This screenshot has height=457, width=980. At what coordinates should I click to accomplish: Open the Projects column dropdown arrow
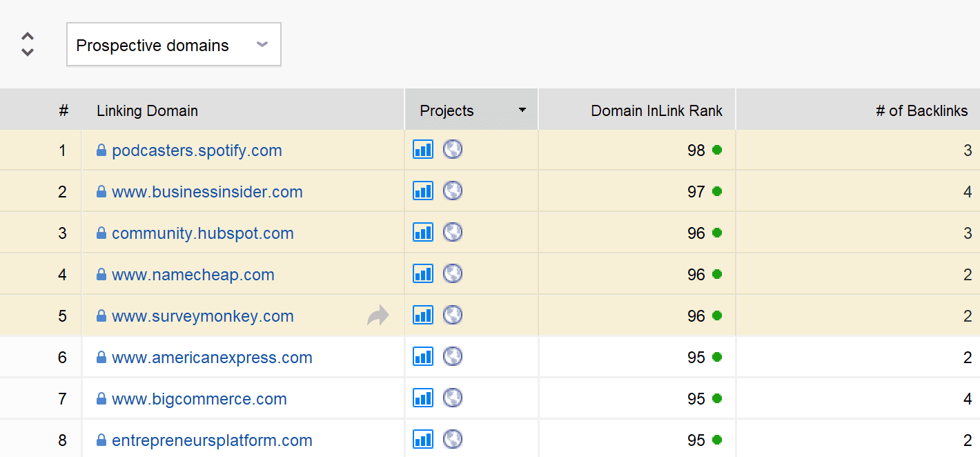pyautogui.click(x=522, y=110)
